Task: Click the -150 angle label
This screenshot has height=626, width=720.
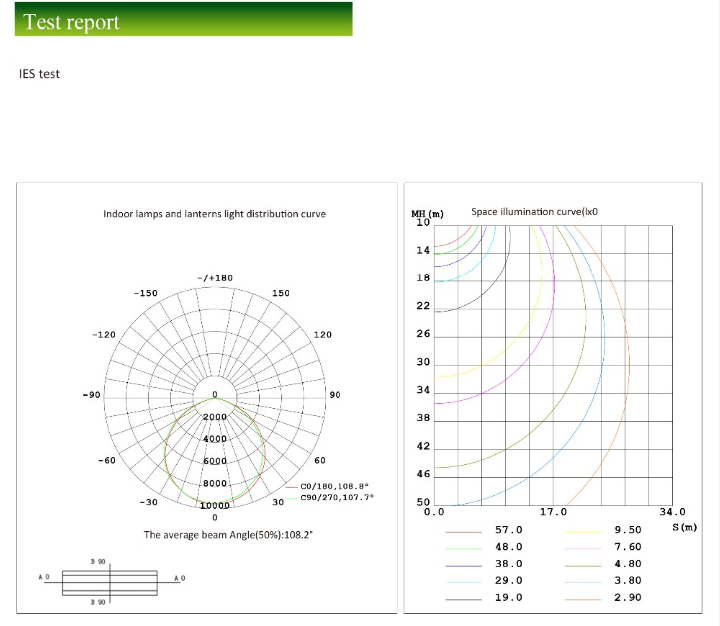Action: tap(146, 293)
